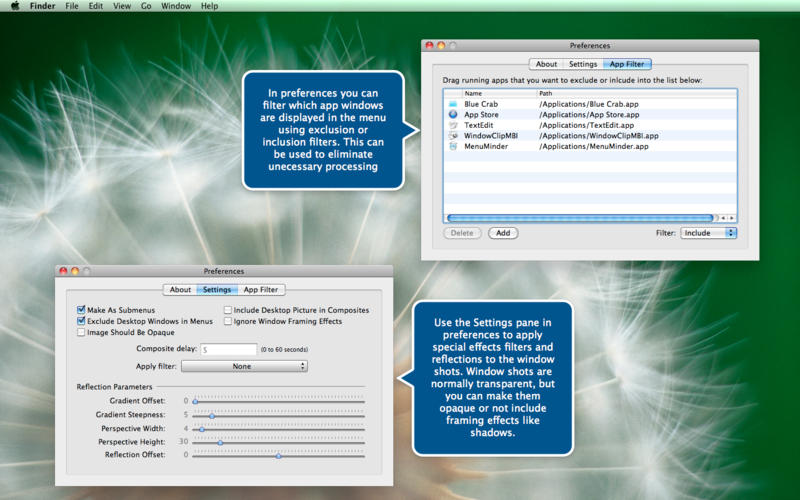The image size is (800, 500).
Task: Click the horizontal scrollbar in app list
Action: [x=580, y=218]
